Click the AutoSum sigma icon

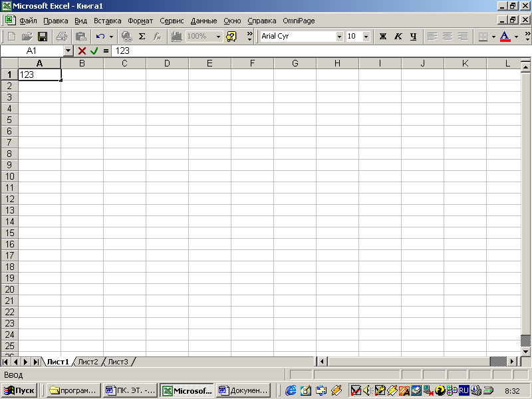tap(142, 37)
